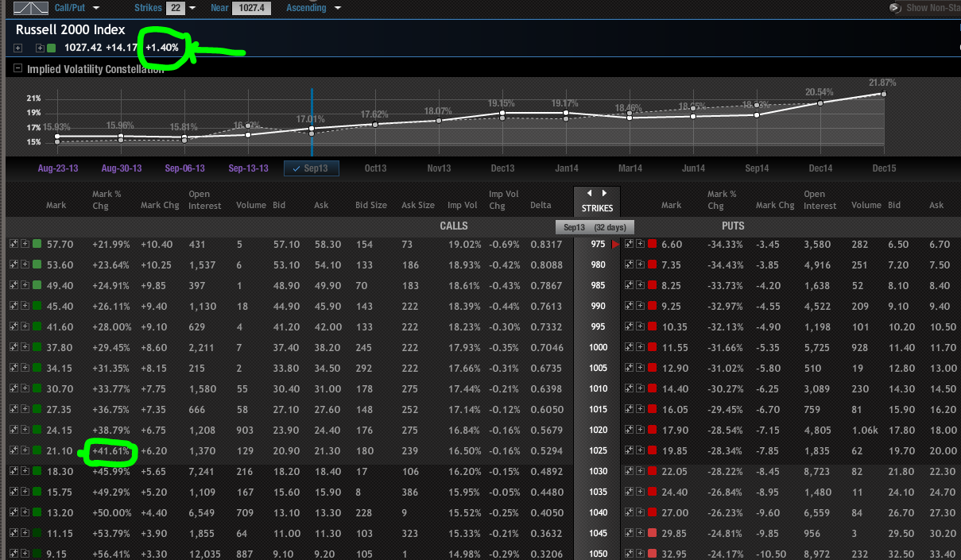The width and height of the screenshot is (961, 560).
Task: Click the trade icon for the 30.70 call
Action: [x=14, y=388]
